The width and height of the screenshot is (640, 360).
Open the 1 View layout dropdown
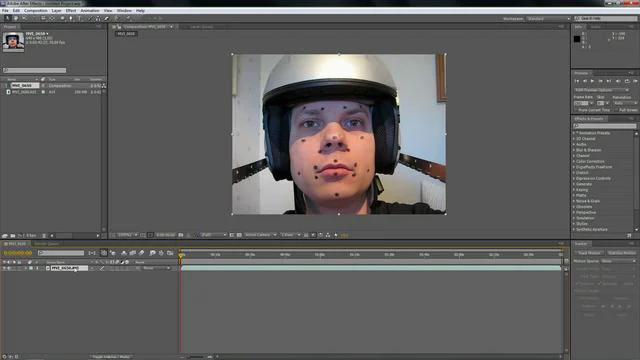(x=290, y=235)
